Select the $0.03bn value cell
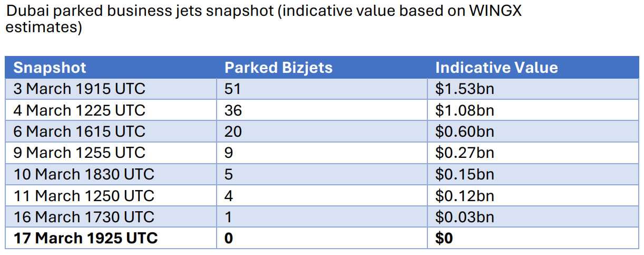Image resolution: width=644 pixels, height=255 pixels. [x=464, y=217]
